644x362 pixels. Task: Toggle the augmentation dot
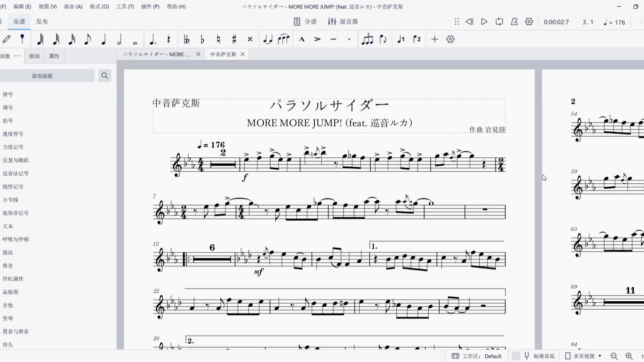[153, 39]
